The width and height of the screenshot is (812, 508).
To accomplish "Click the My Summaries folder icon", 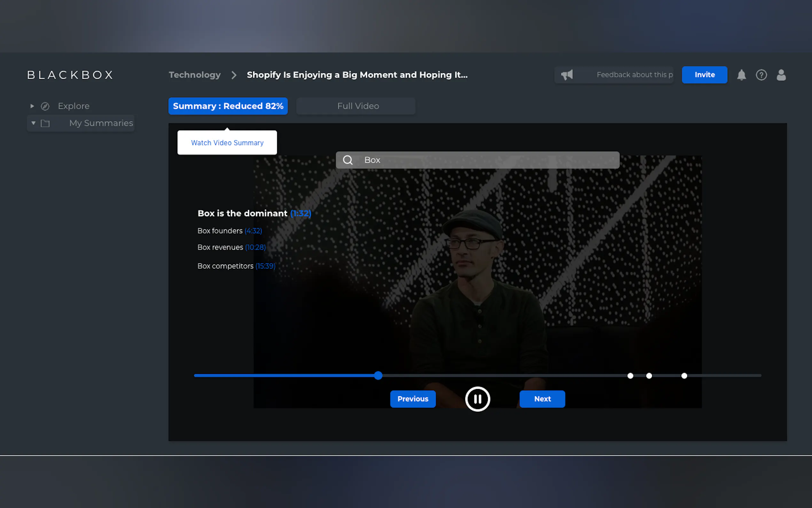I will (45, 123).
